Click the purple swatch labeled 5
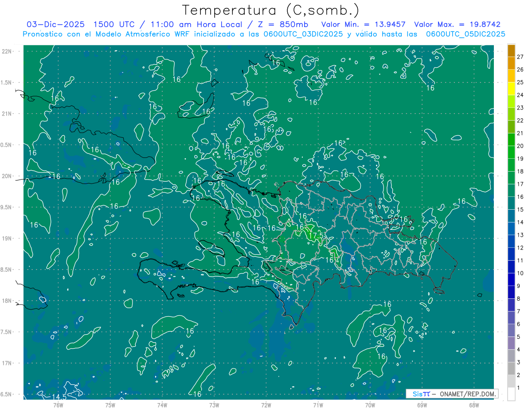Image resolution: width=532 pixels, height=411 pixels. [x=511, y=330]
